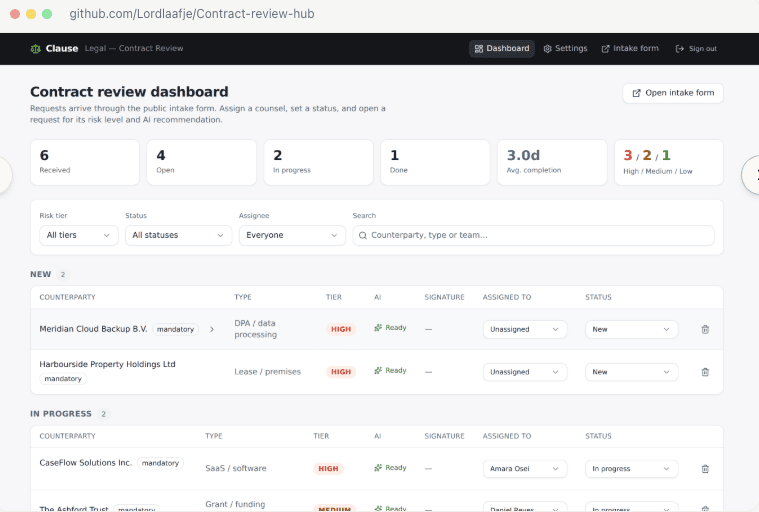Image resolution: width=759 pixels, height=512 pixels.
Task: Focus the Counterparty search field
Action: pos(533,235)
